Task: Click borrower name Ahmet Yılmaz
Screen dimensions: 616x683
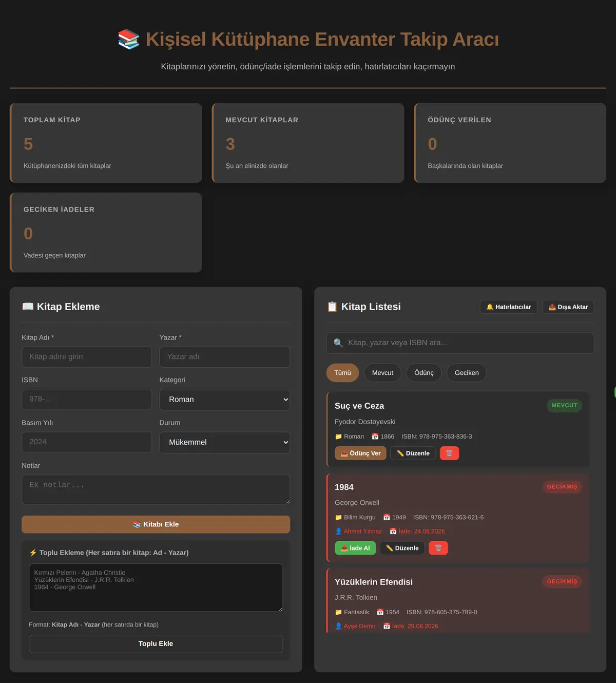Action: pyautogui.click(x=362, y=532)
